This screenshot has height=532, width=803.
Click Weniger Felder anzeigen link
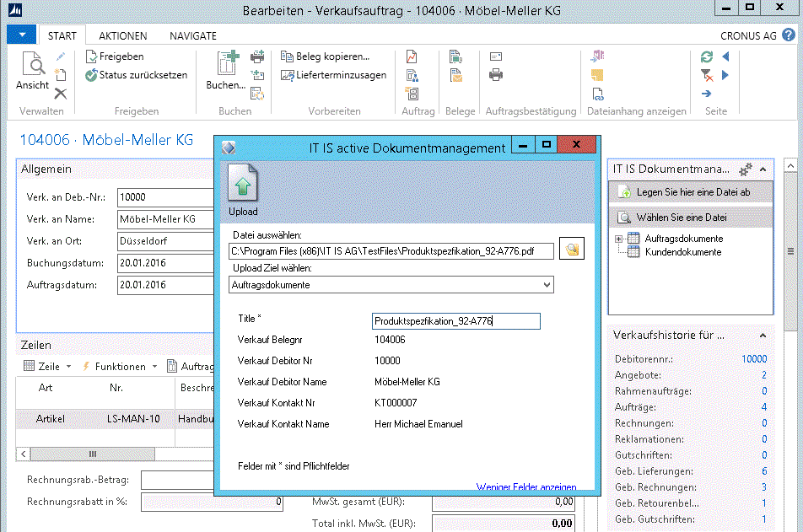pyautogui.click(x=526, y=486)
